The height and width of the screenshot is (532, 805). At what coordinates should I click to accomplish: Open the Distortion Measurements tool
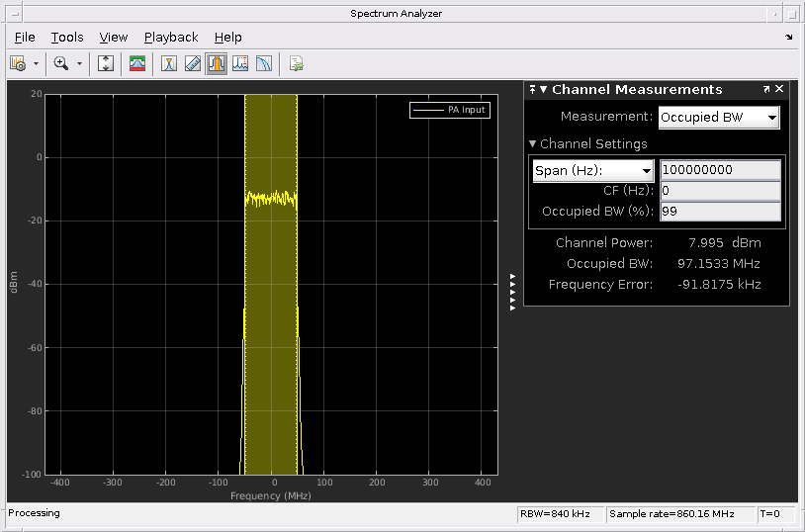pos(240,63)
